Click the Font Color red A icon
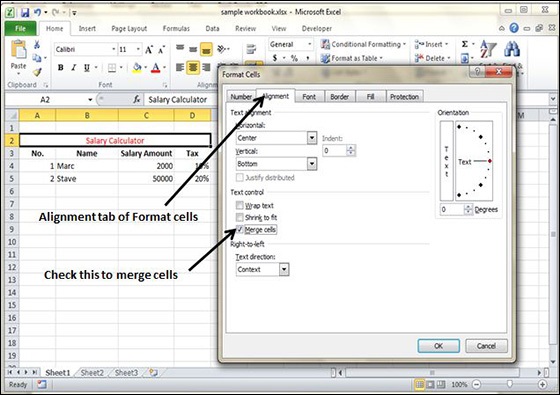This screenshot has width=560, height=395. pyautogui.click(x=155, y=68)
